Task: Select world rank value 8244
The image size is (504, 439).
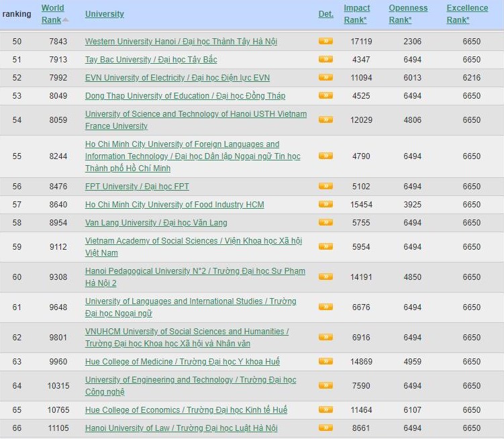Action: pos(58,156)
